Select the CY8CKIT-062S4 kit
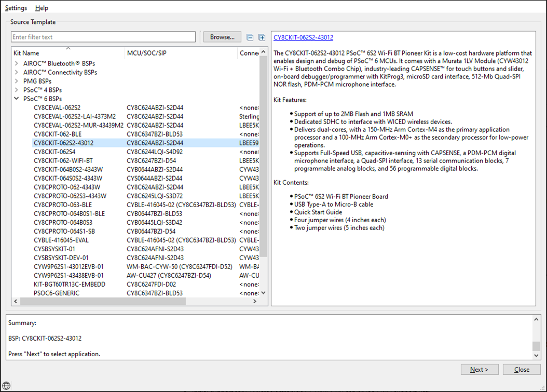 [54, 152]
